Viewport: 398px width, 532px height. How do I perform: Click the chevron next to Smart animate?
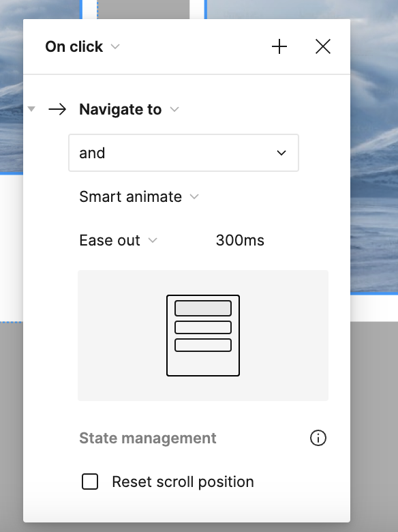click(x=194, y=196)
